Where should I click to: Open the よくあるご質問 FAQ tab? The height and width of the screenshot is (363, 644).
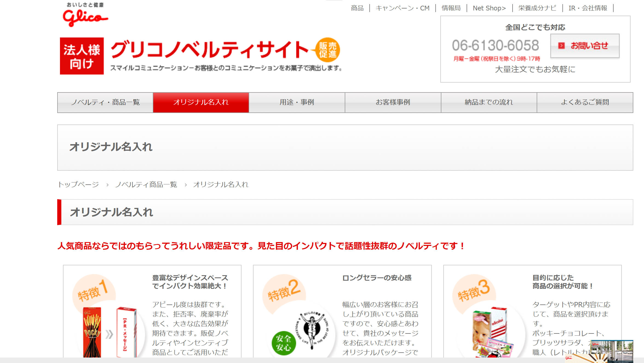(585, 102)
